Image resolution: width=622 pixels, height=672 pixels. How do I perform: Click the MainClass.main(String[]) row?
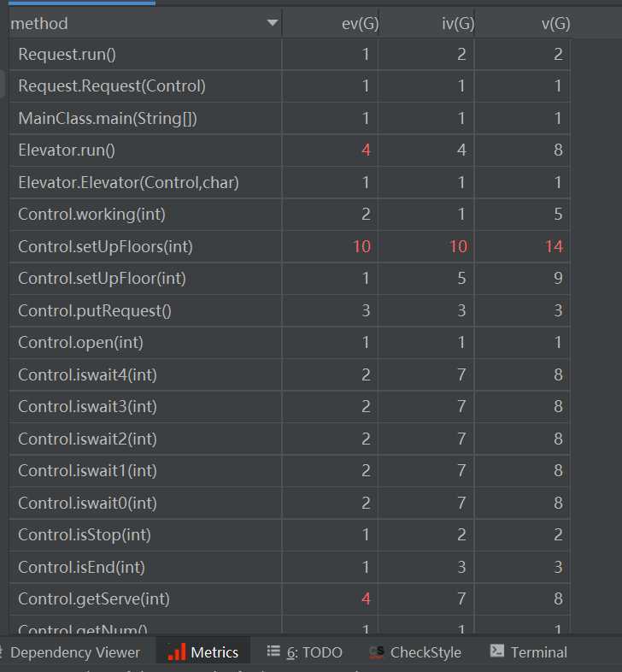(108, 118)
